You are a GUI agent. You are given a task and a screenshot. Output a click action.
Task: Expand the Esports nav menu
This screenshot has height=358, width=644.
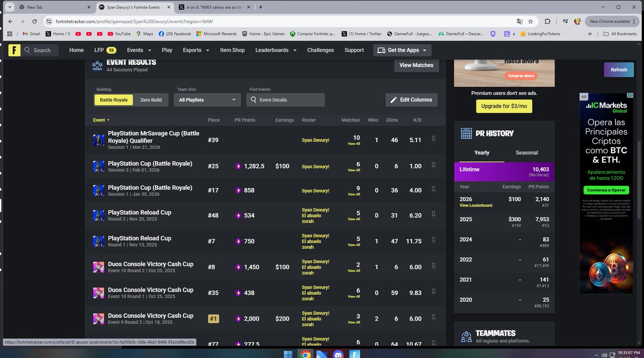(x=195, y=50)
